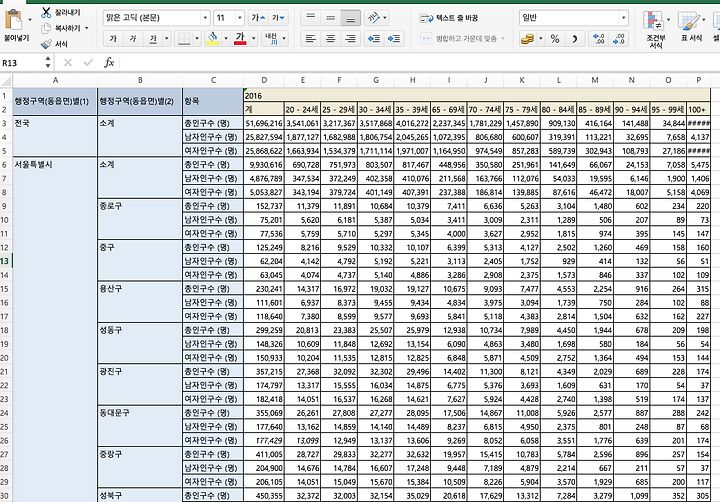Click the cell showing 51,696,216
720x502 pixels.
point(264,124)
